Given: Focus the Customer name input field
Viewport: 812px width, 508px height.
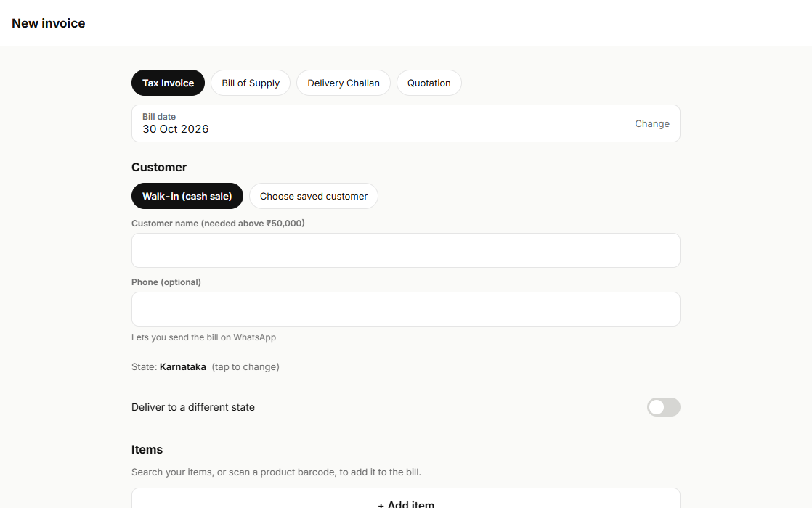Looking at the screenshot, I should (405, 250).
